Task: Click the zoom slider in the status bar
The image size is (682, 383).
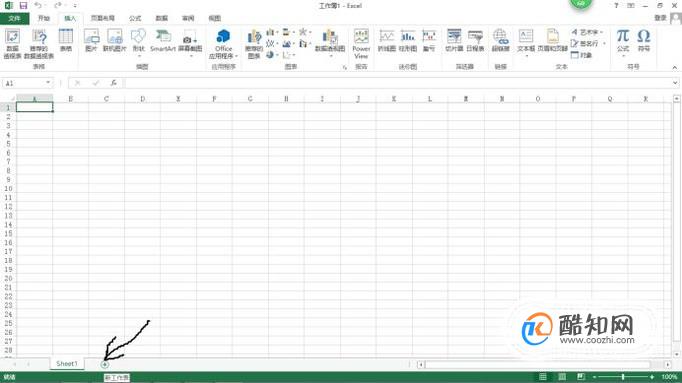Action: (623, 376)
